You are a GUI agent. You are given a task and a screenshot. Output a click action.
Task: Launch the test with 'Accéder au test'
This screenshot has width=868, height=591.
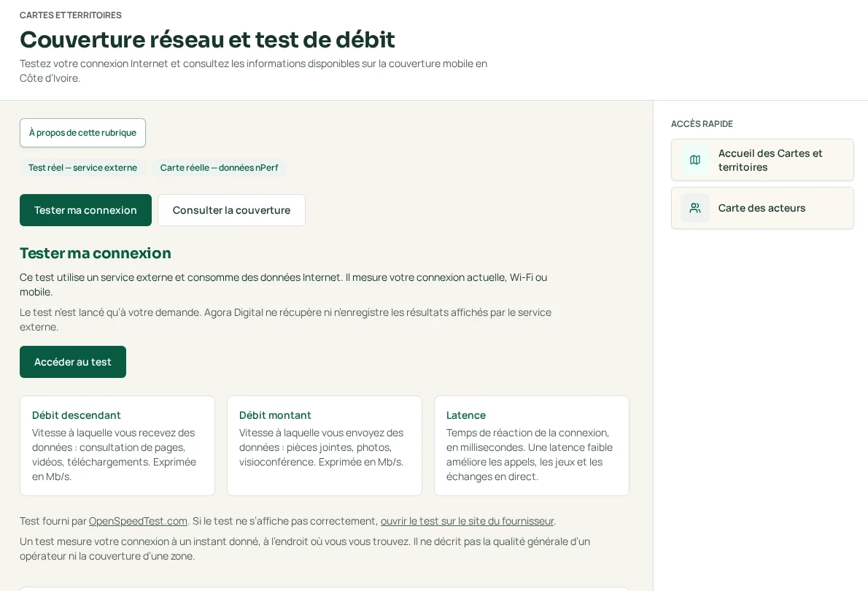tap(72, 362)
